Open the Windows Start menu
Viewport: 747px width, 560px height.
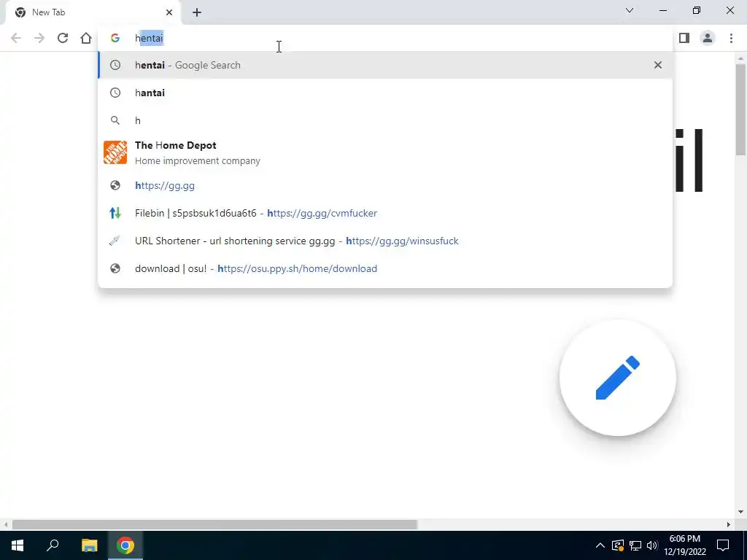[18, 545]
